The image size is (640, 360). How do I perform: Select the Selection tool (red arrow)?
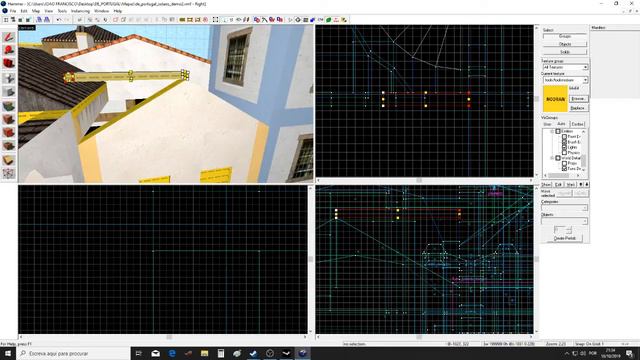coord(9,37)
